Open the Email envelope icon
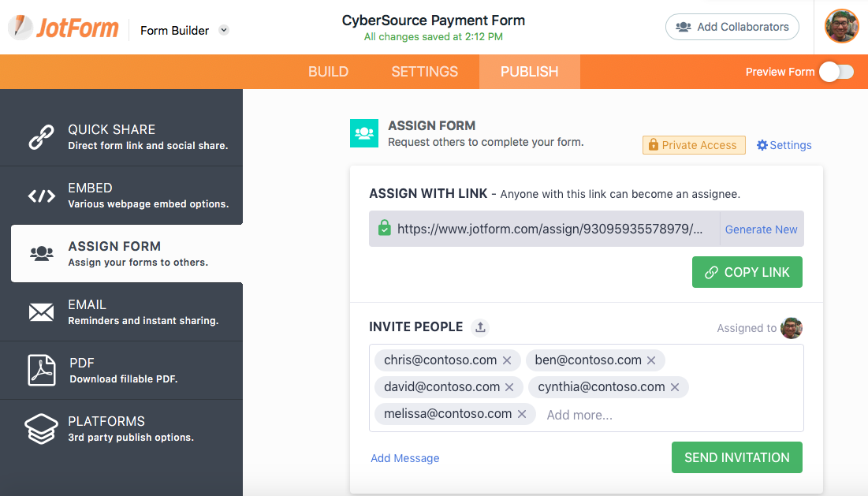Screen dimensions: 868x496 (41, 312)
